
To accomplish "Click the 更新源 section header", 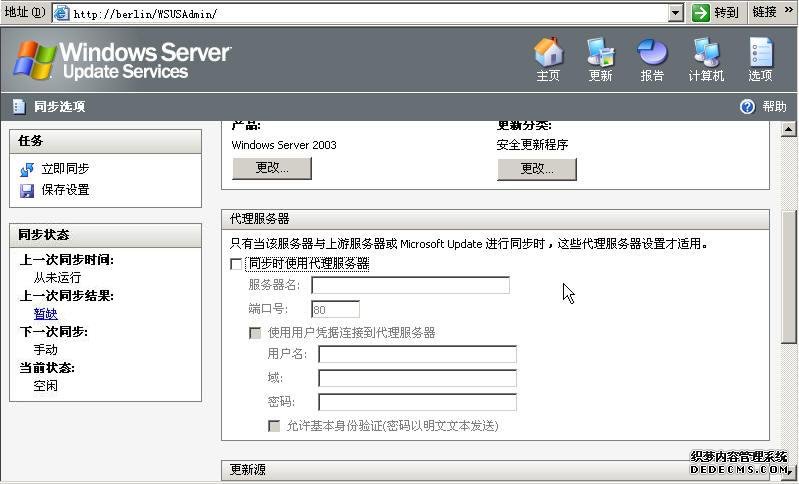I will (x=495, y=470).
